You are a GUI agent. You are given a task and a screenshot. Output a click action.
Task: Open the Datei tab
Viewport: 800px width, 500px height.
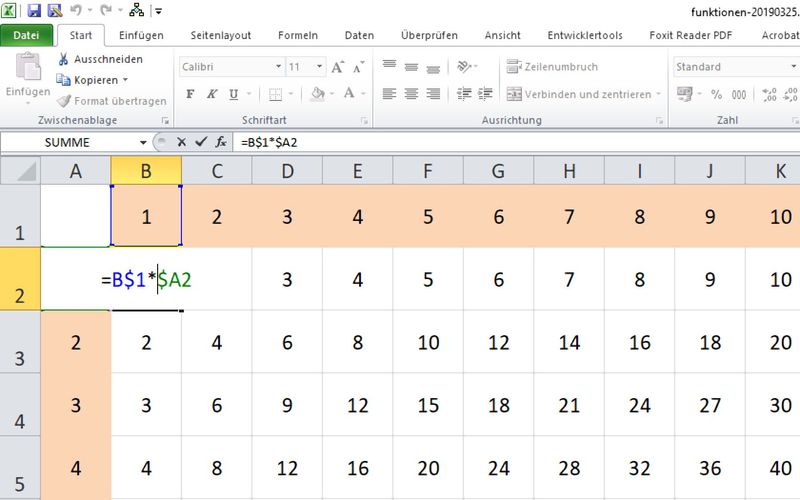coord(27,35)
